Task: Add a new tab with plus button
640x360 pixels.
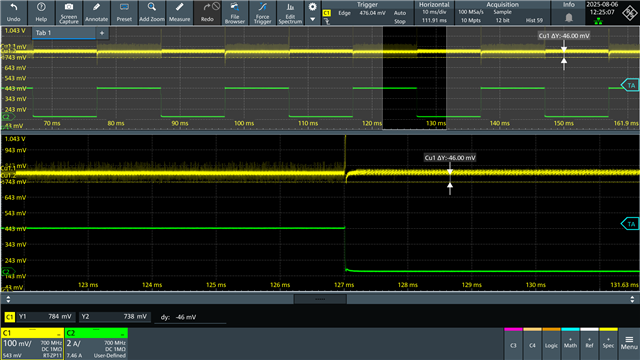Action: (x=102, y=33)
